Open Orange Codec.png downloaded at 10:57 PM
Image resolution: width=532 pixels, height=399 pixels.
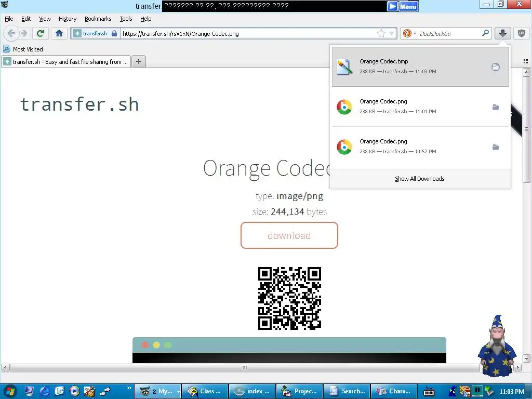(x=420, y=147)
